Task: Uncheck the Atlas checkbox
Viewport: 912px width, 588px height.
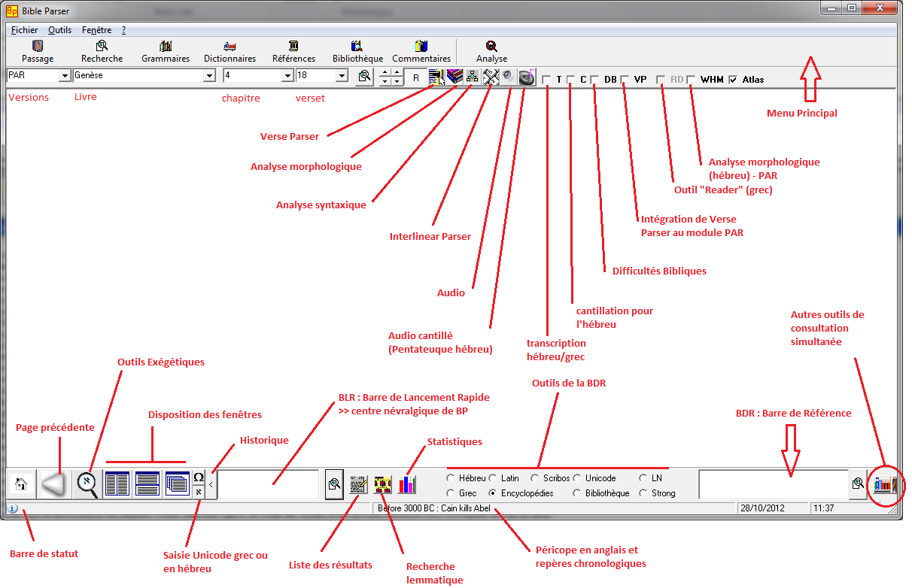Action: (x=733, y=80)
